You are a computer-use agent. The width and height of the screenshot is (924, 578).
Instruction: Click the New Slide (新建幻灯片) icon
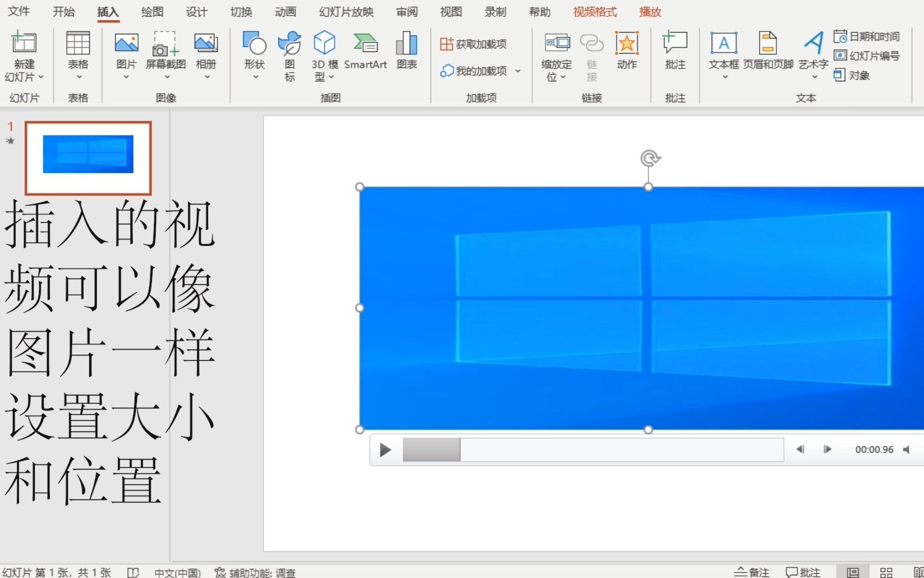24,43
